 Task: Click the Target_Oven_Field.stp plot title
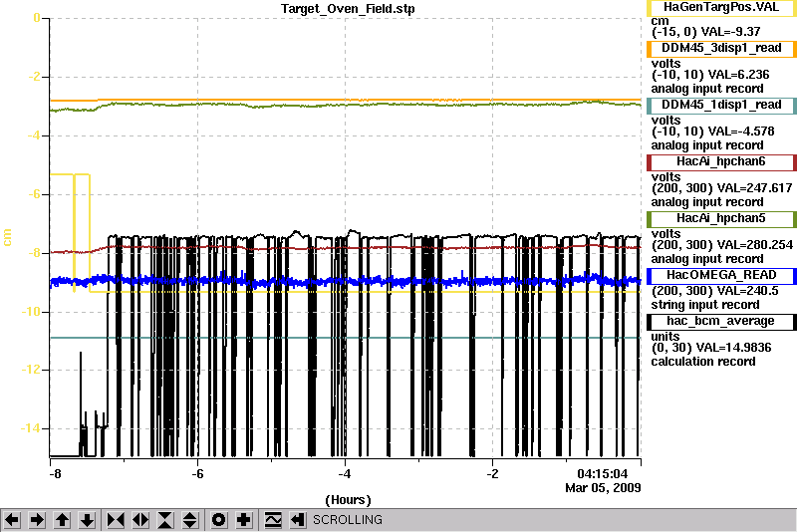coord(348,9)
